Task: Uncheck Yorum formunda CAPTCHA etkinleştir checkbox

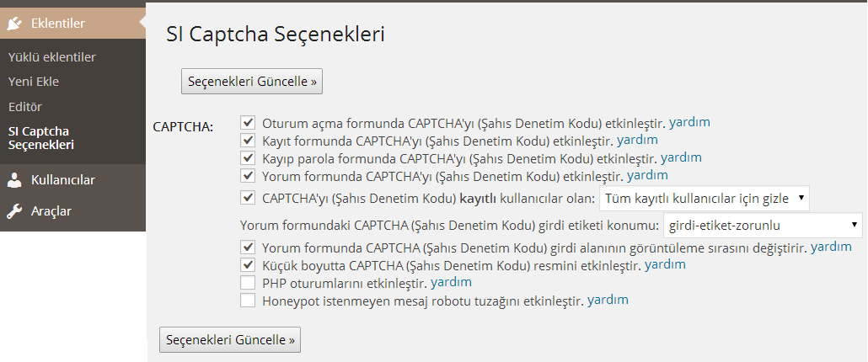Action: 248,176
